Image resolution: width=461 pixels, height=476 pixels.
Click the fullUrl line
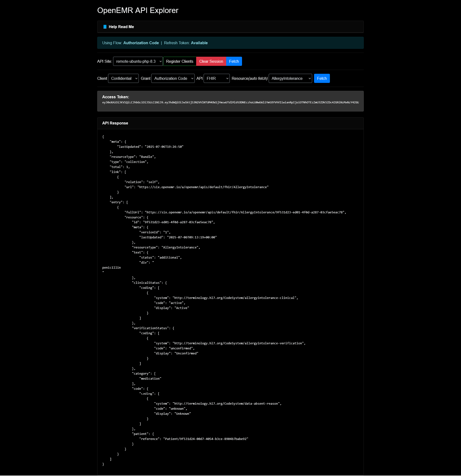click(x=235, y=212)
